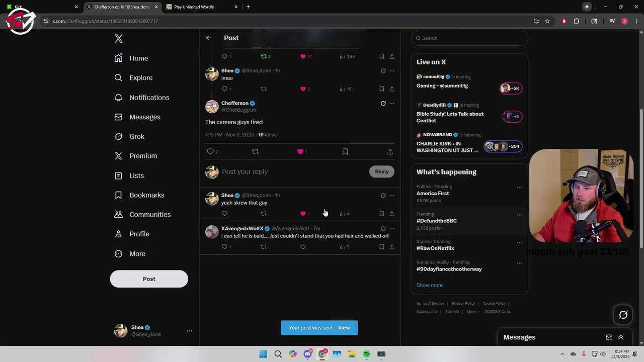This screenshot has width=644, height=362.
Task: Switch to Play Unlimited Wordle tab
Action: click(x=201, y=7)
